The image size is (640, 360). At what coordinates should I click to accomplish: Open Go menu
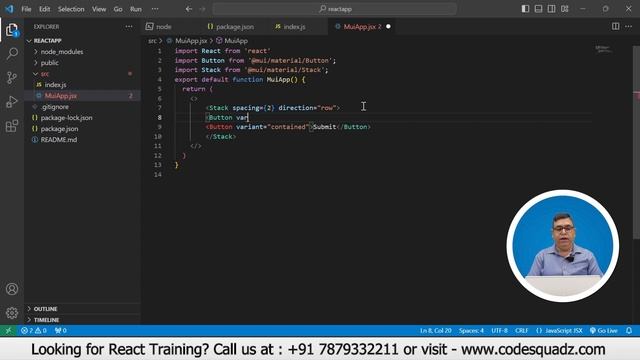[118, 9]
